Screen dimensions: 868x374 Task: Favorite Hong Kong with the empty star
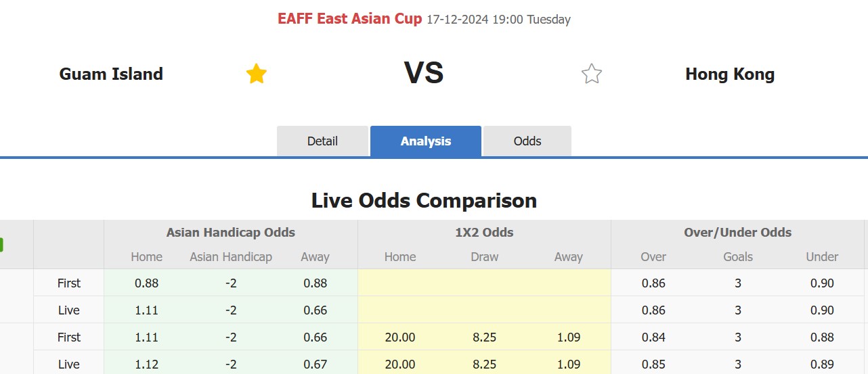tap(592, 74)
